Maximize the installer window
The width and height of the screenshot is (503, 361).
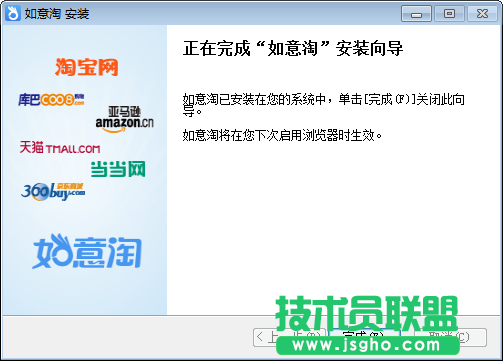(x=449, y=14)
